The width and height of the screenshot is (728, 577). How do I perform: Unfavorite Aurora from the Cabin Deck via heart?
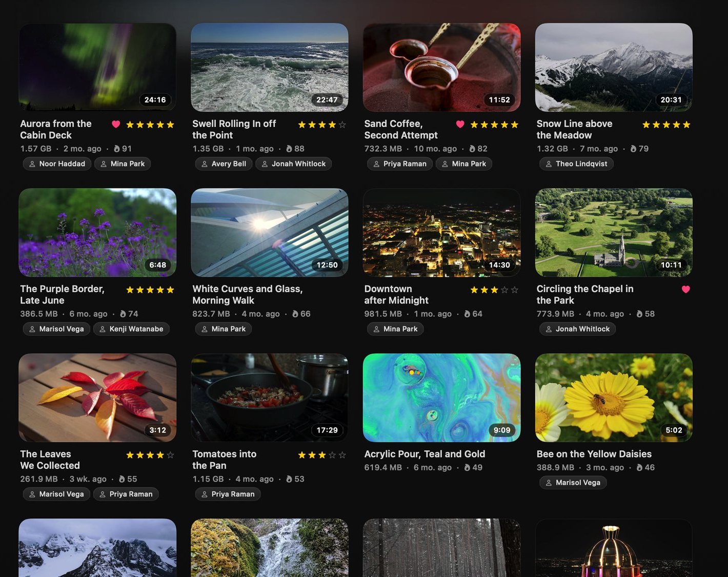[116, 124]
